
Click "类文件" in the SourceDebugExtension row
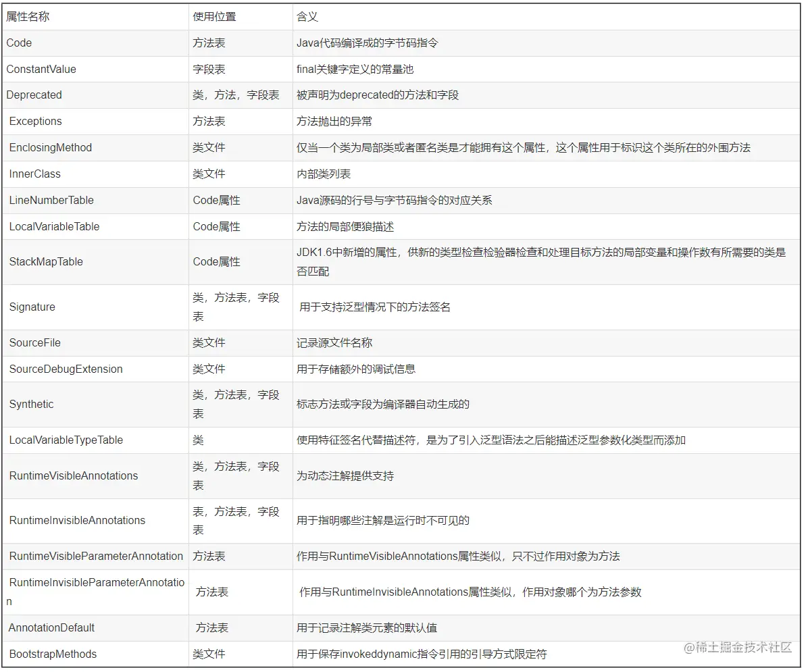209,369
